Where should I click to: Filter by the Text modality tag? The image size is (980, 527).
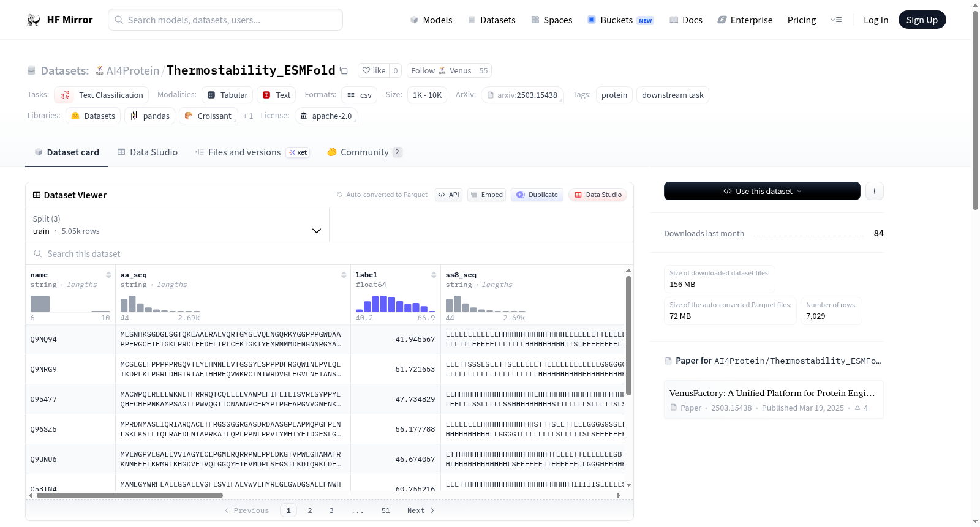coord(276,95)
